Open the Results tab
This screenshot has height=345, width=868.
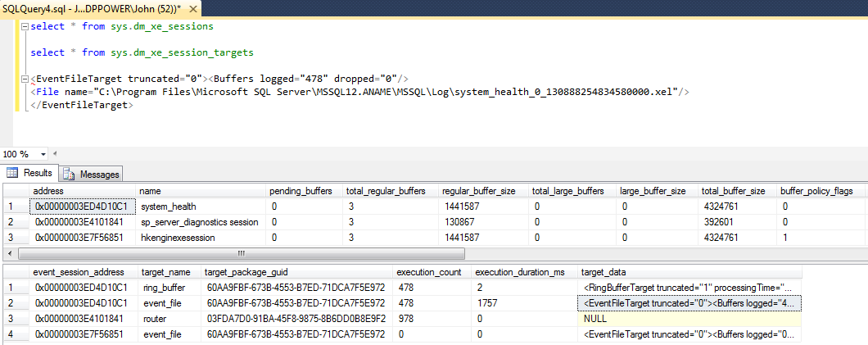pyautogui.click(x=29, y=173)
